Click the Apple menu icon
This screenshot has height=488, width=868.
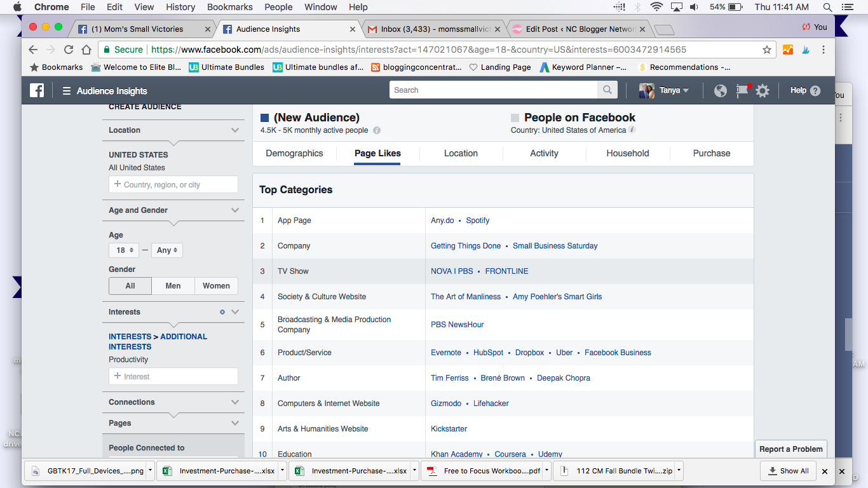point(17,7)
